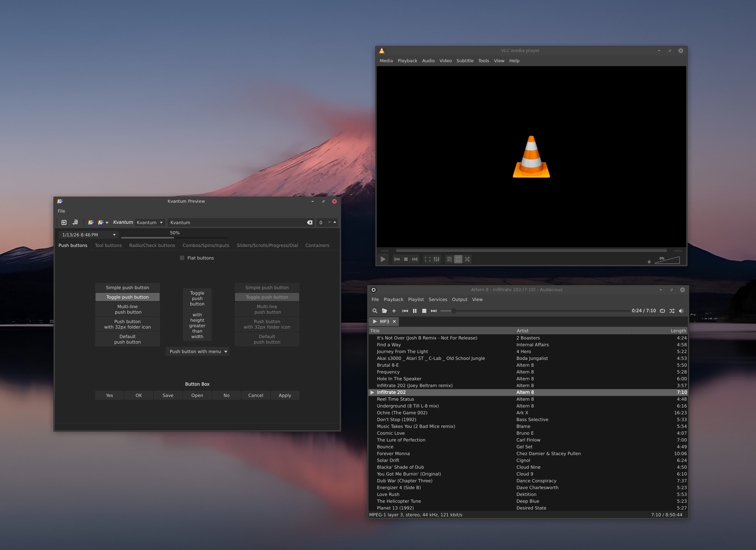Toggle shuffle in Audacious

point(672,311)
